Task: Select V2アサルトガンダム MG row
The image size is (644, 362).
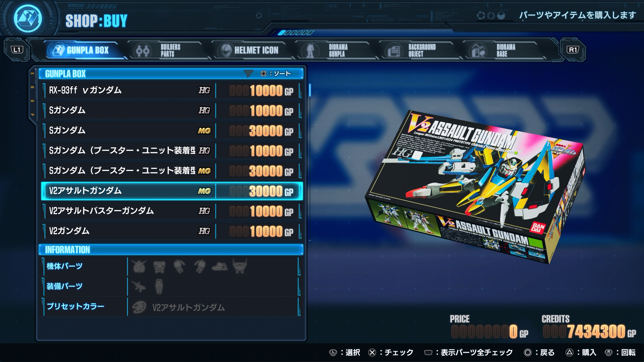Action: 172,191
